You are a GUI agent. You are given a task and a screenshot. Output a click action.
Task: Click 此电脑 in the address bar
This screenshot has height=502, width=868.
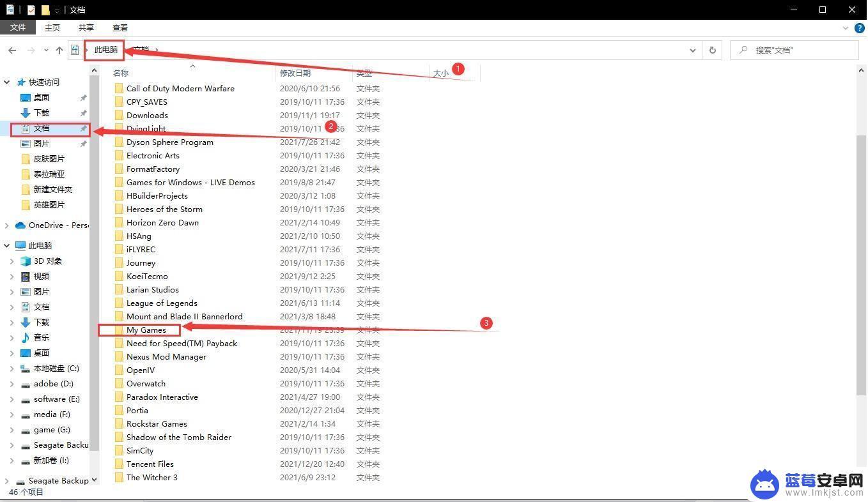(x=106, y=50)
